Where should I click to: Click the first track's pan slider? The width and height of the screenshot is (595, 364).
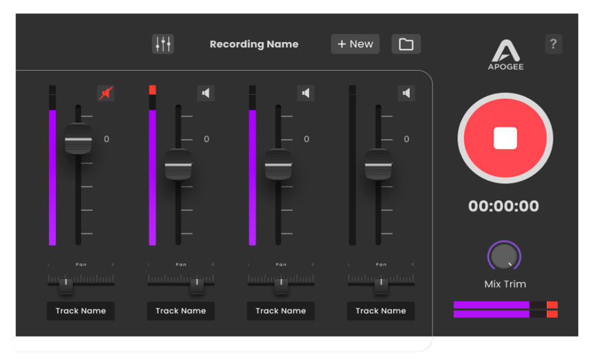[65, 282]
